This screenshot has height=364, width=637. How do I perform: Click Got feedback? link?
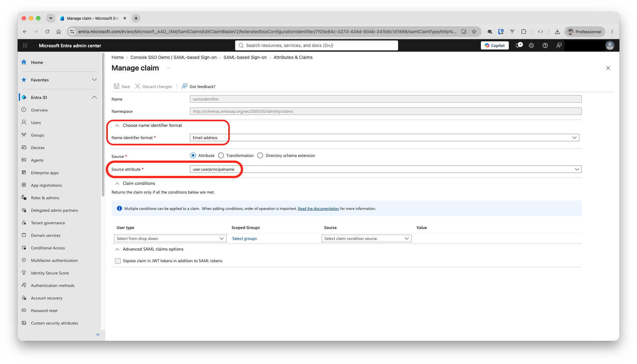(199, 86)
